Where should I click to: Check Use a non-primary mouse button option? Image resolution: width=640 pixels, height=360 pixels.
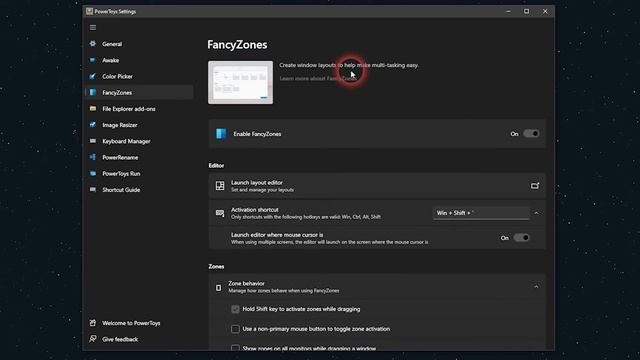[235, 329]
